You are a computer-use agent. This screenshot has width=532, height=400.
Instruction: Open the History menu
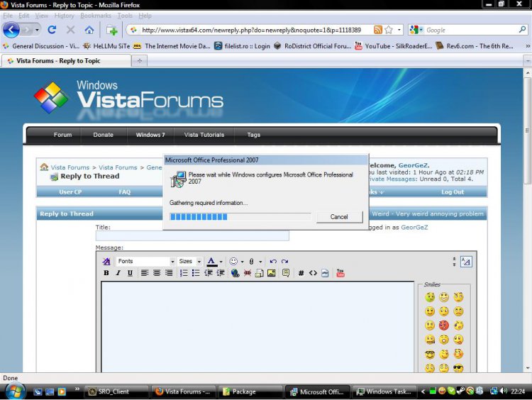pos(64,16)
